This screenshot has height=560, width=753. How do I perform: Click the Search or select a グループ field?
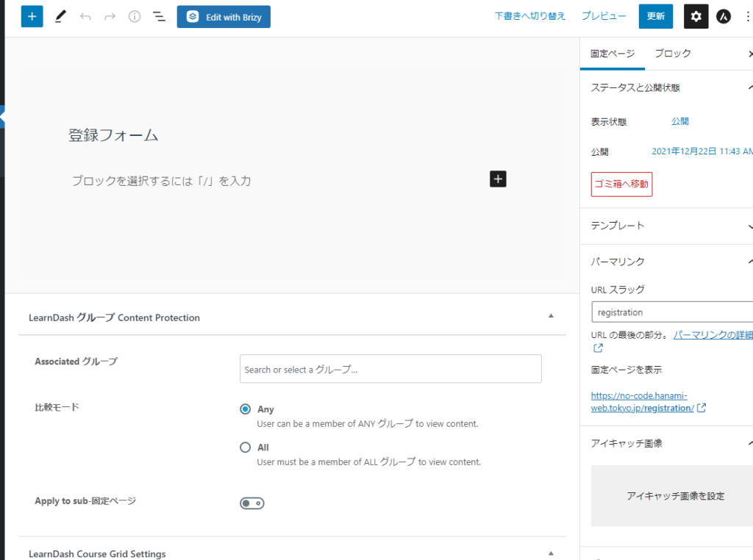[390, 369]
